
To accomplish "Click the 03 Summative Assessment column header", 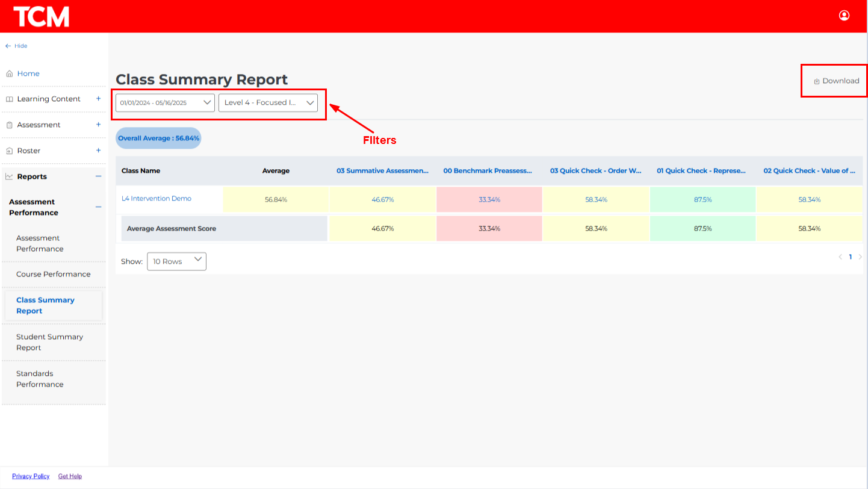I will 382,171.
